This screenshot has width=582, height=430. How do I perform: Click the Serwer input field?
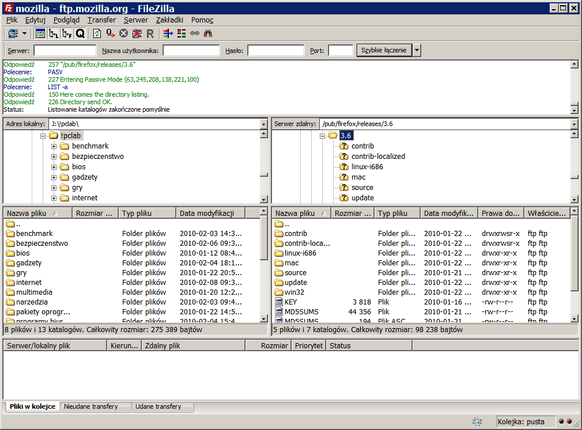65,51
